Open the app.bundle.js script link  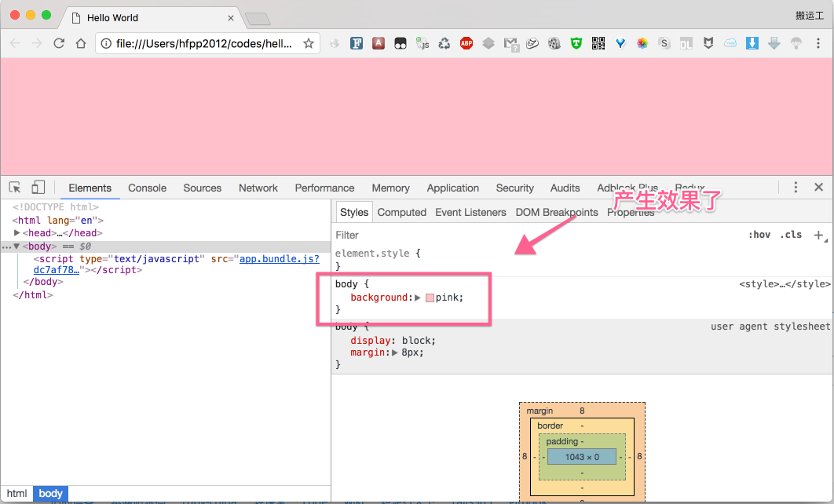pyautogui.click(x=279, y=258)
